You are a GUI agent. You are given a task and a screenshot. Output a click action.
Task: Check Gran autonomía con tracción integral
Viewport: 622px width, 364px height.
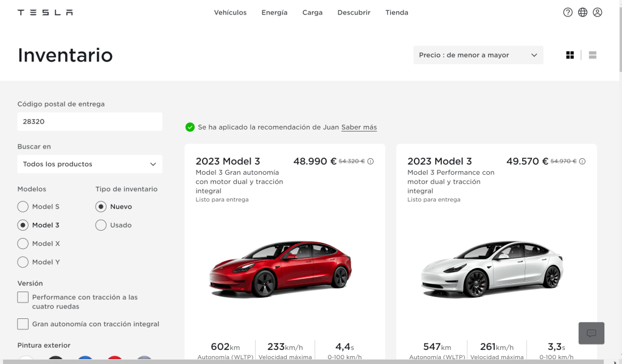pyautogui.click(x=23, y=324)
